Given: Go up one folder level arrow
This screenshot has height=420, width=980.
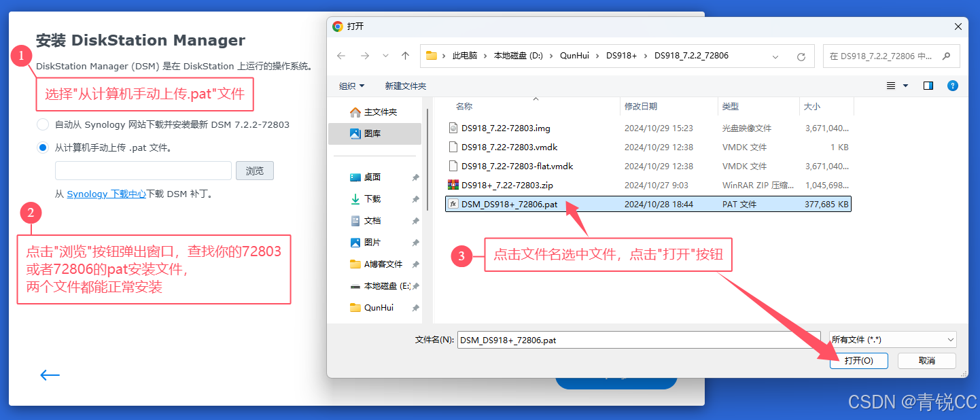Looking at the screenshot, I should point(405,56).
